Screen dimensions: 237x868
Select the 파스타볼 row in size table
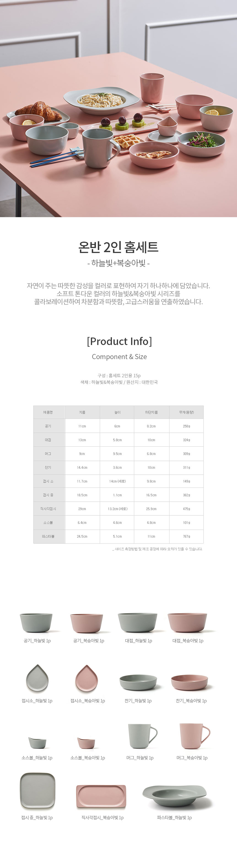click(118, 537)
